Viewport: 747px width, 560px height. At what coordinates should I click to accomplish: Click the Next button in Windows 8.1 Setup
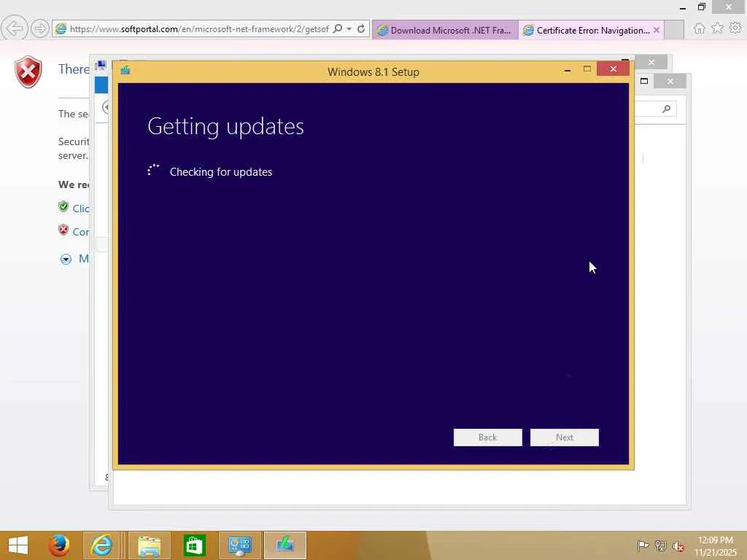(564, 437)
